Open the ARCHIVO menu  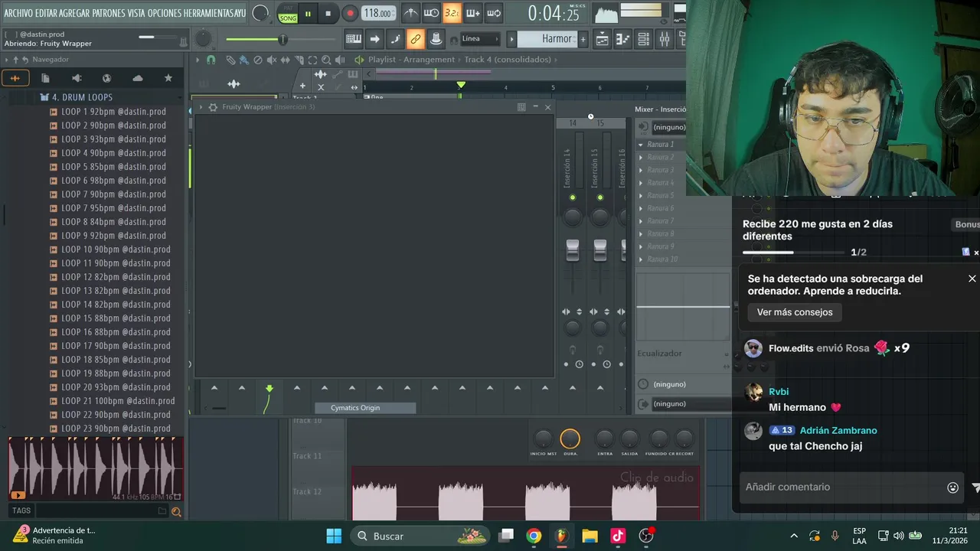coord(18,13)
